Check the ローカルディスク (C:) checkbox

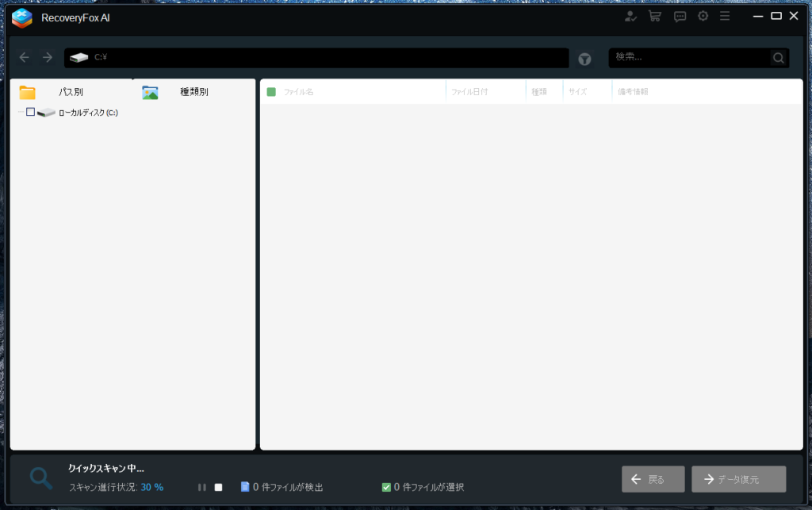(x=31, y=112)
